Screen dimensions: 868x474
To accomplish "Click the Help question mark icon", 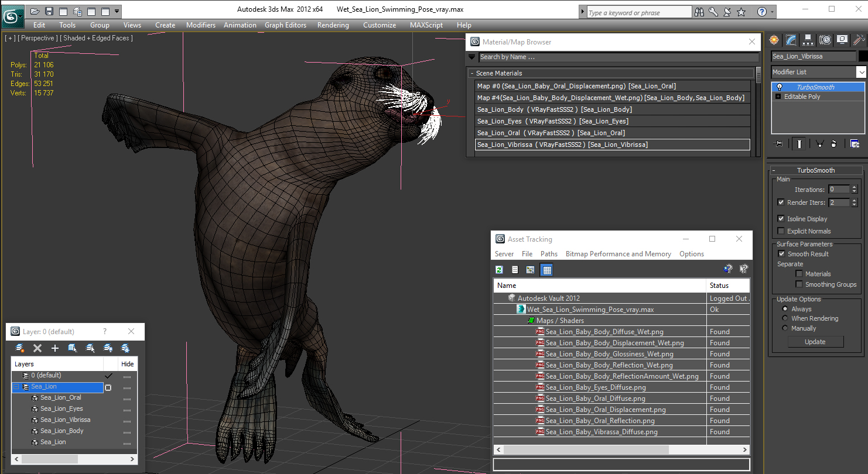I will point(761,12).
